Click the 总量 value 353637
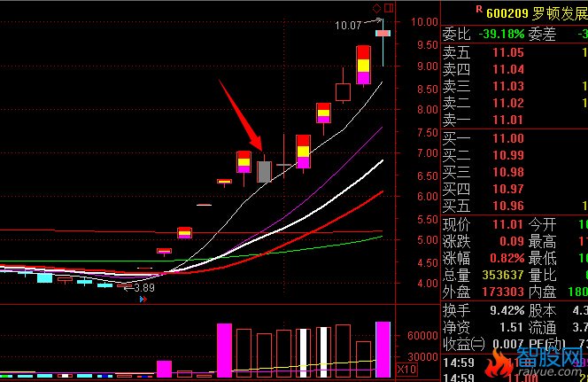Viewport: 588px width, 382px height. pos(503,275)
